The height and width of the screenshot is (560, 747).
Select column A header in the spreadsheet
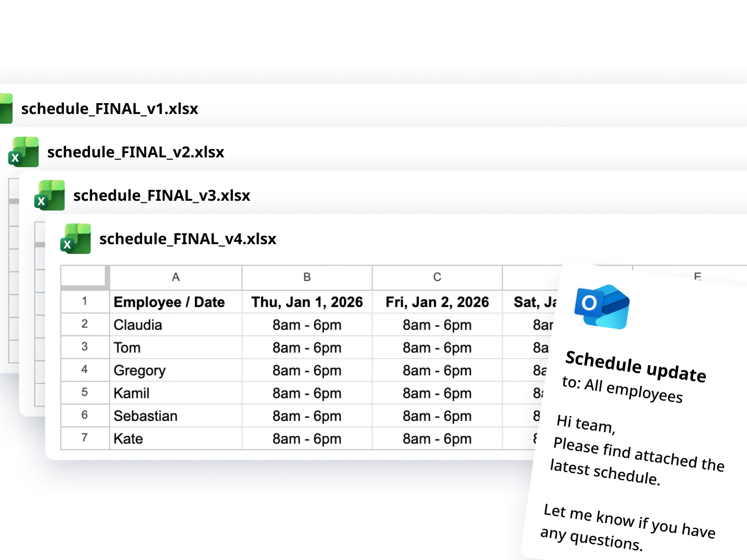(176, 277)
